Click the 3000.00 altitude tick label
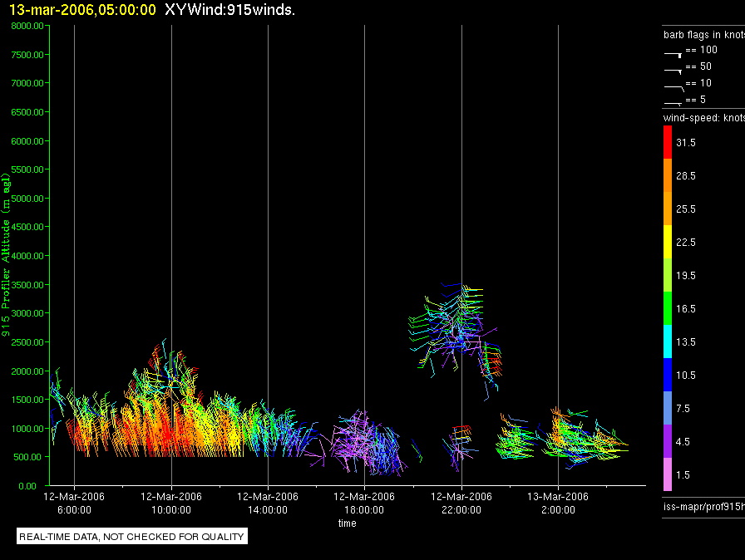 27,313
